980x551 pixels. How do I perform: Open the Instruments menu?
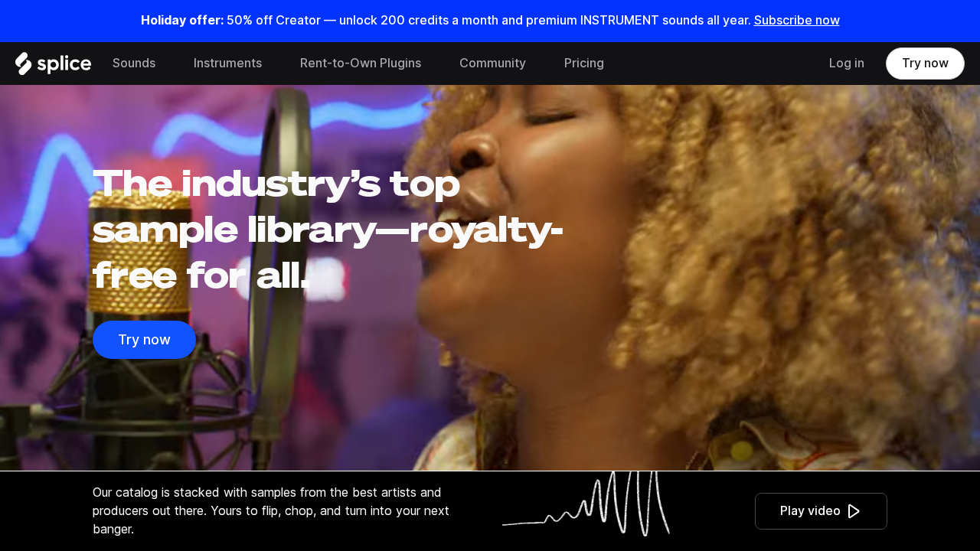pyautogui.click(x=227, y=64)
